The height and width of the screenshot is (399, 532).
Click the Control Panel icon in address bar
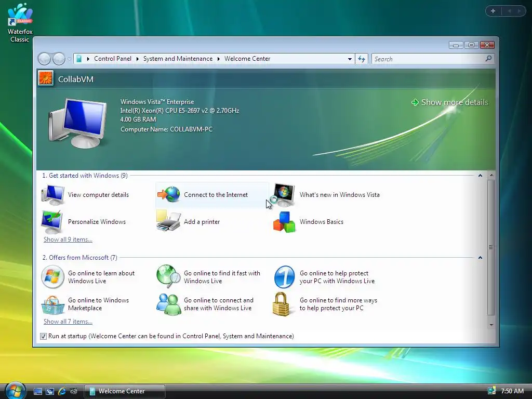click(x=79, y=59)
